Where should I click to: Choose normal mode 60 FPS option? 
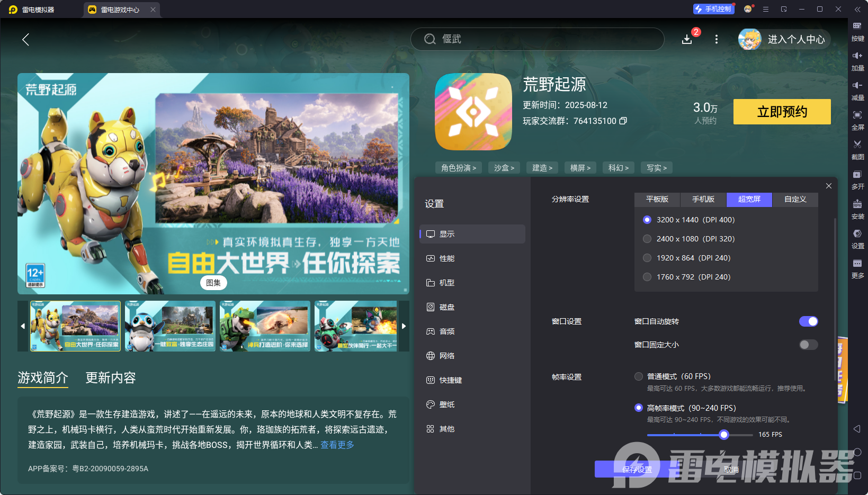pos(639,376)
